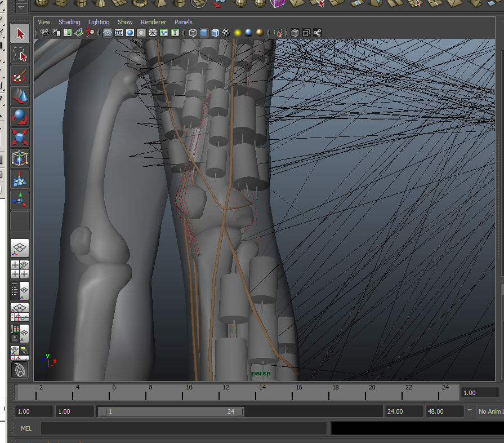Click the MEL script type button
Screen dimensions: 504x443
(x=26, y=428)
